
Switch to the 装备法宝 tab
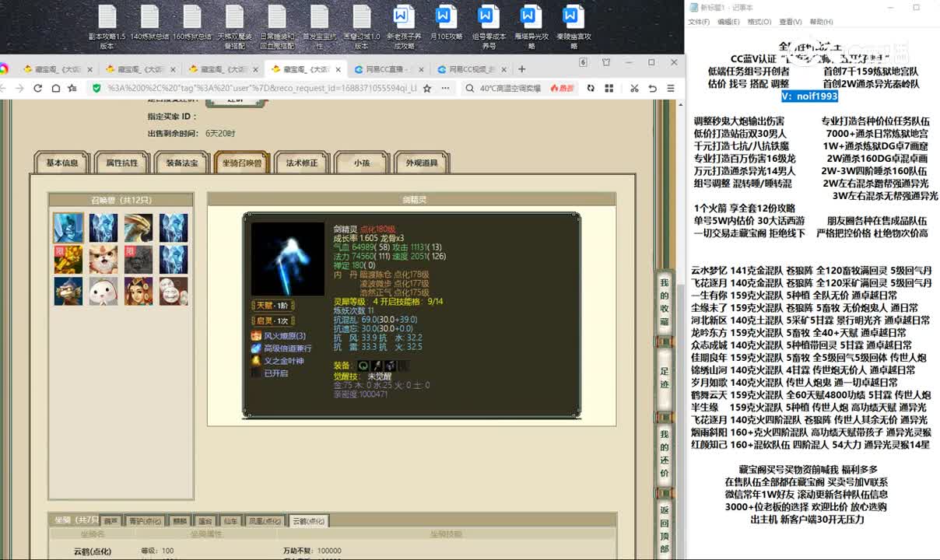point(181,163)
